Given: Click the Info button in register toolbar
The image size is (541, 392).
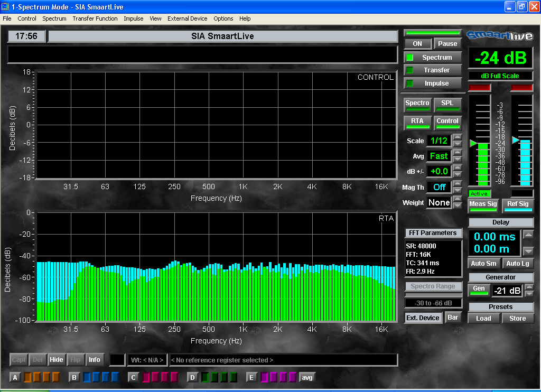Looking at the screenshot, I should [x=95, y=360].
